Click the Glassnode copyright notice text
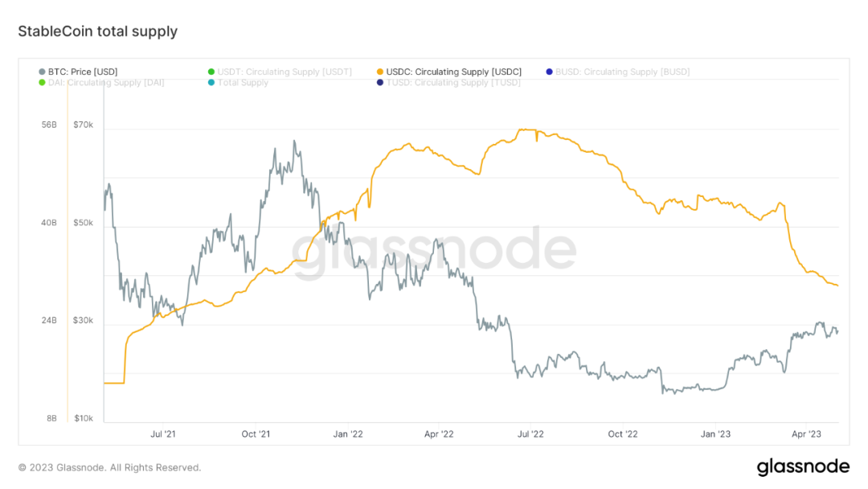The image size is (868, 489). [x=109, y=467]
